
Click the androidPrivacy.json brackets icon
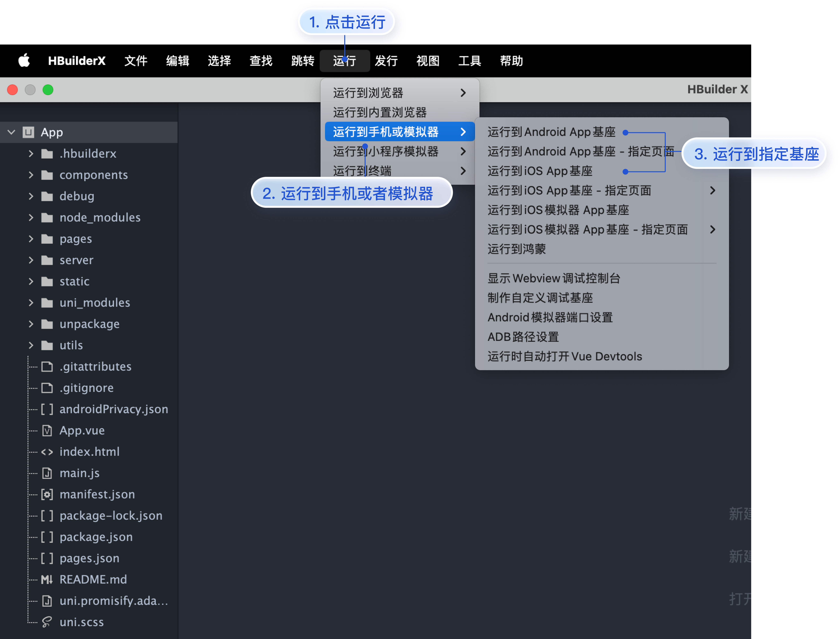(x=47, y=409)
